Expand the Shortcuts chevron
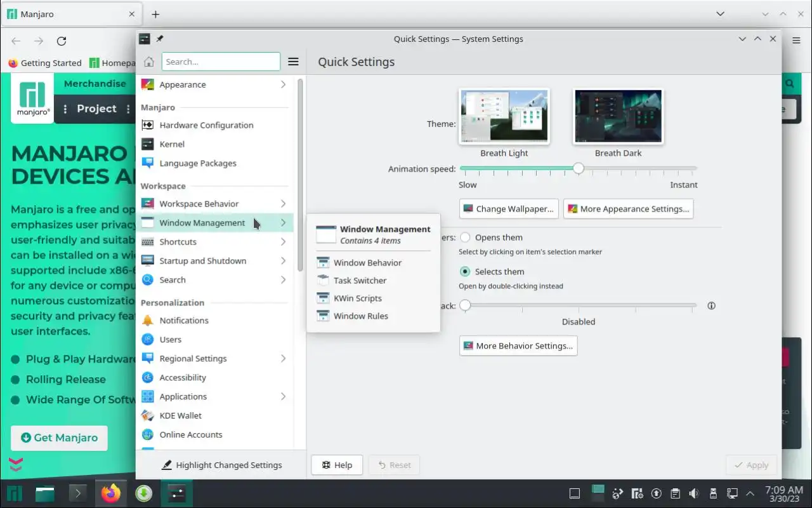The image size is (812, 508). click(283, 242)
